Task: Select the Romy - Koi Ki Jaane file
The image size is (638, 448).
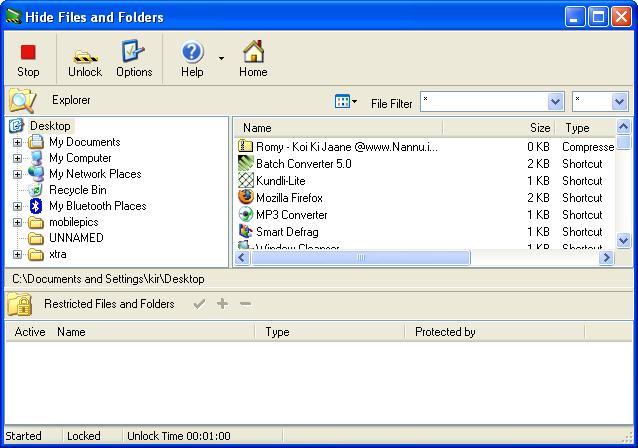Action: 347,146
